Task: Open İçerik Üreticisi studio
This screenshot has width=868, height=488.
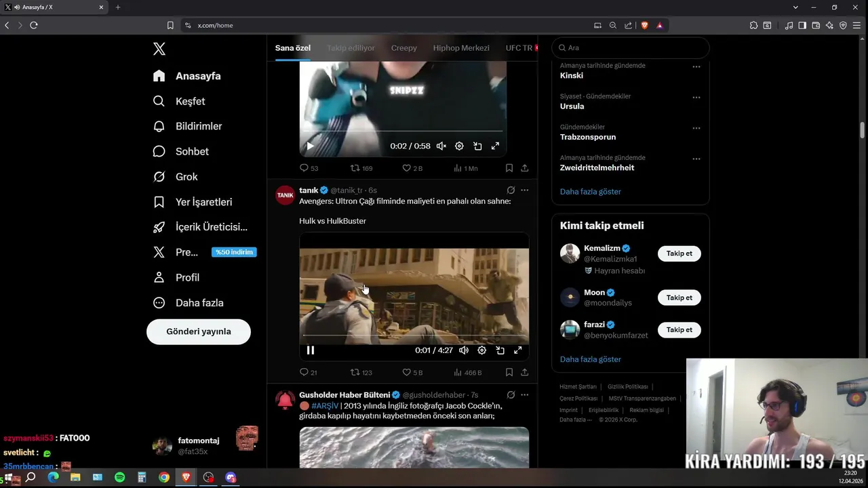Action: (x=200, y=227)
